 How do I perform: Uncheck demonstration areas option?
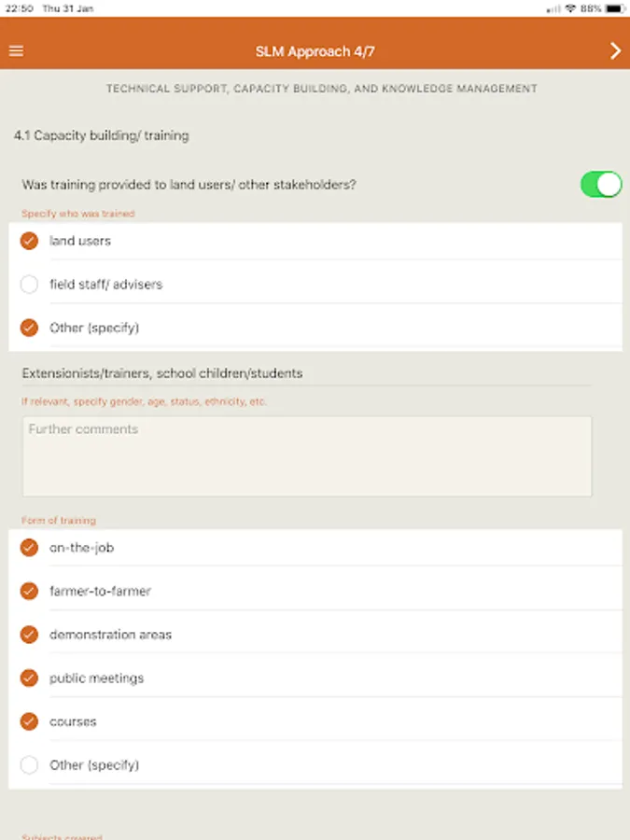tap(30, 635)
